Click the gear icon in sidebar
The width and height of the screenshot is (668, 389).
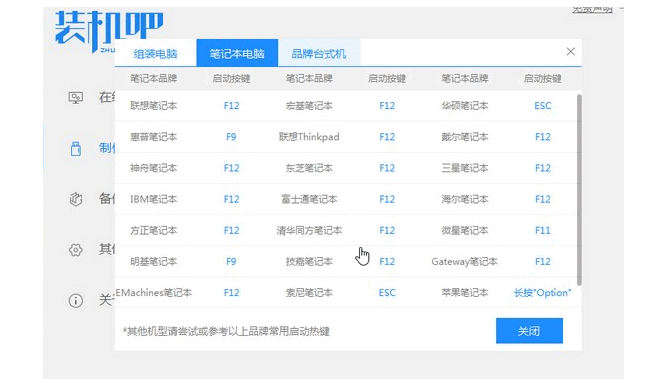(x=76, y=250)
